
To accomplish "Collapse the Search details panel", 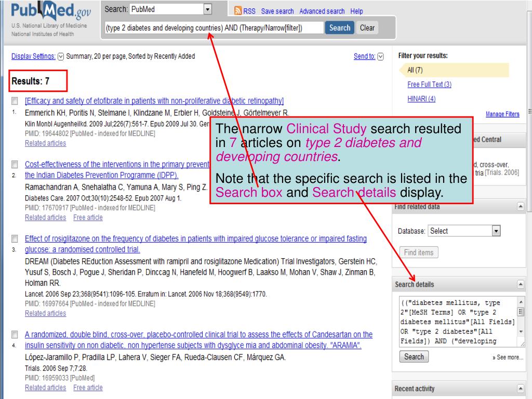I will point(521,284).
